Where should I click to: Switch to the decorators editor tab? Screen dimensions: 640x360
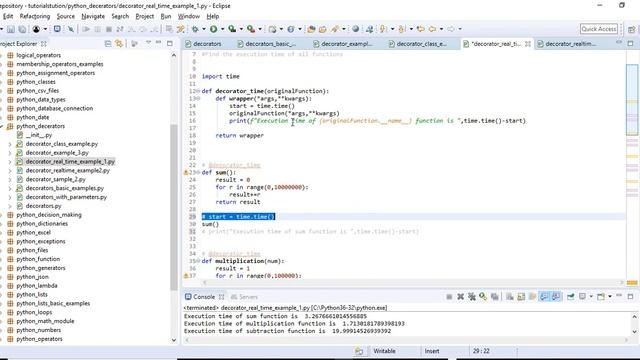tap(203, 44)
